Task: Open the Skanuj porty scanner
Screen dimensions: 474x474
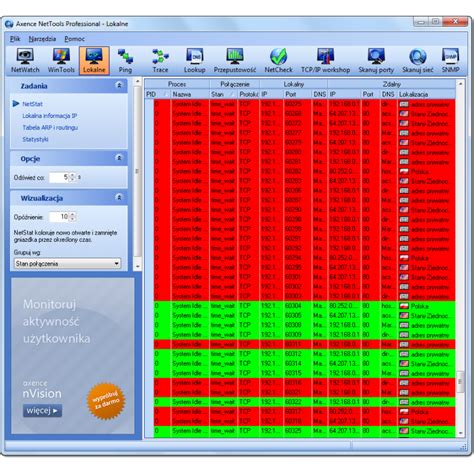Action: [x=376, y=60]
